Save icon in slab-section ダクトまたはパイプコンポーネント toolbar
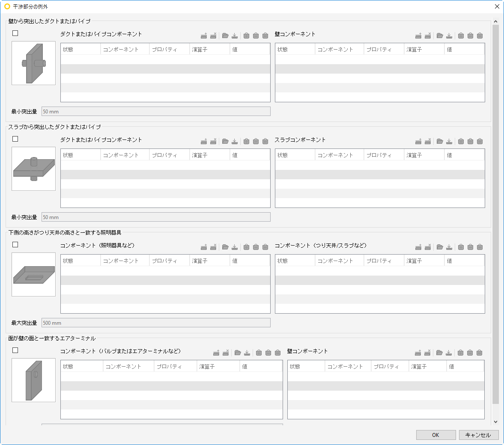This screenshot has width=504, height=445. point(235,141)
